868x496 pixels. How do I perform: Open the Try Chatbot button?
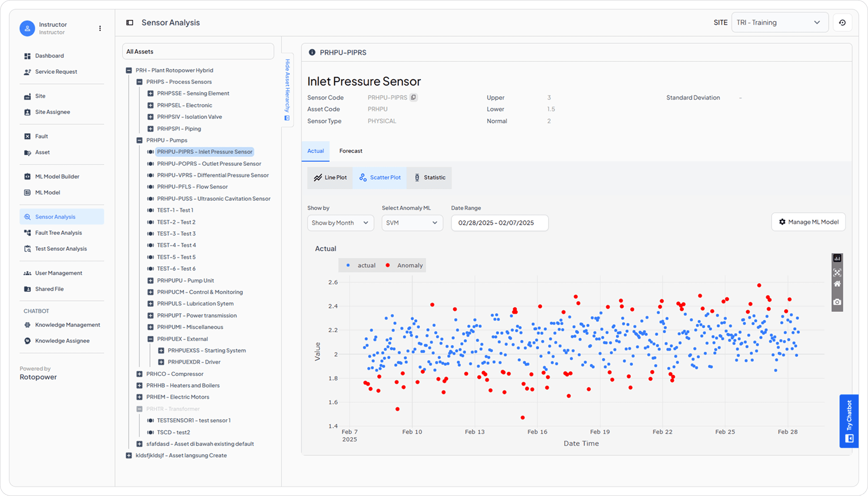(x=849, y=420)
